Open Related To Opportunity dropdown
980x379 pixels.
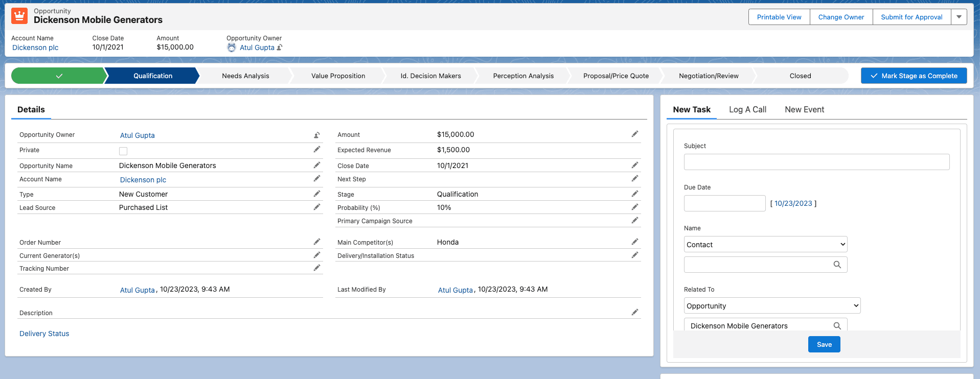[772, 305]
